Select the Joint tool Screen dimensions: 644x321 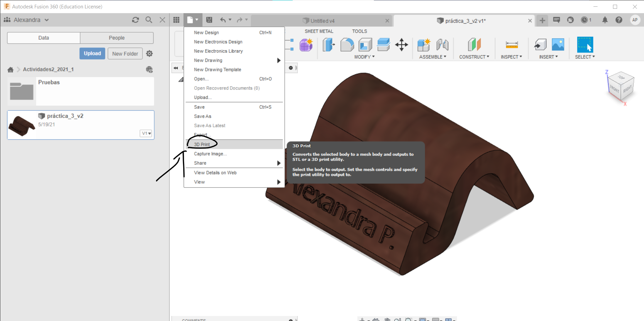click(442, 45)
